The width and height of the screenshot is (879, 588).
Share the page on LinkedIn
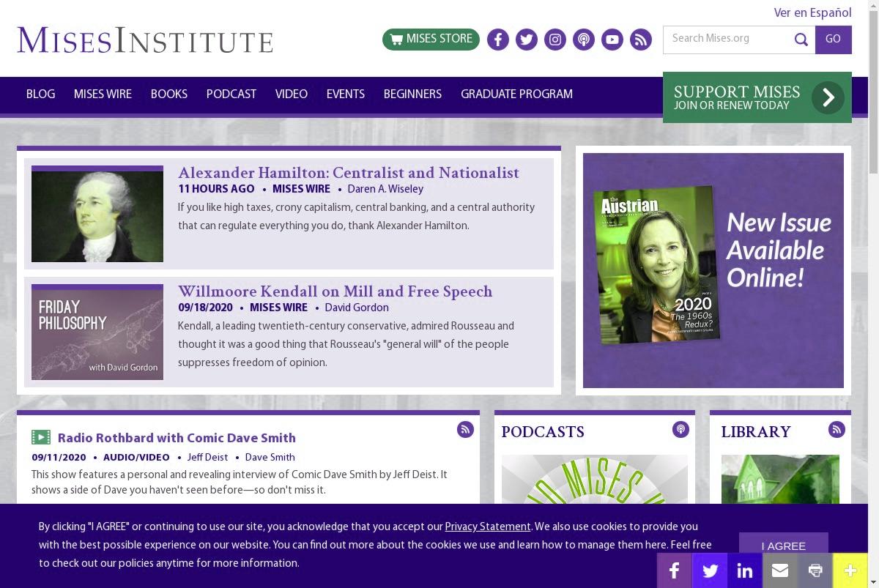pos(745,570)
